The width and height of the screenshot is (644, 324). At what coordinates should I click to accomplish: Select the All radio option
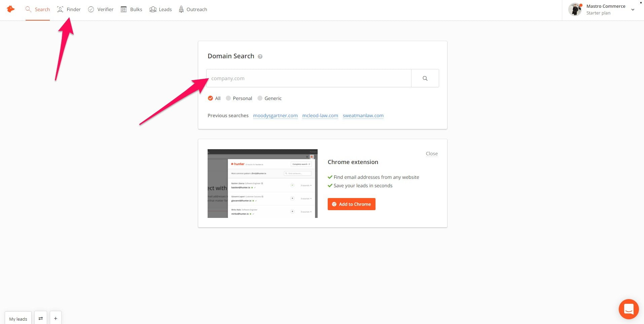(x=214, y=98)
